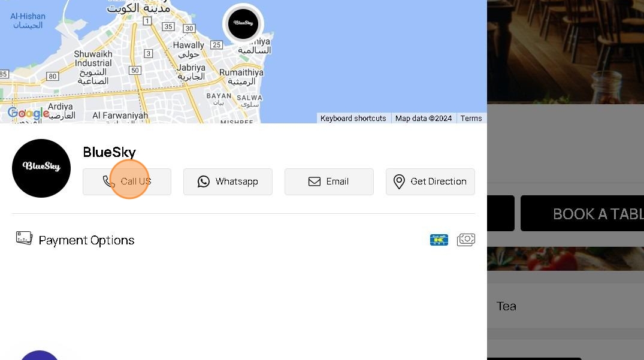Click the BlueSky map marker
Viewport: 644px width, 360px height.
click(x=243, y=24)
